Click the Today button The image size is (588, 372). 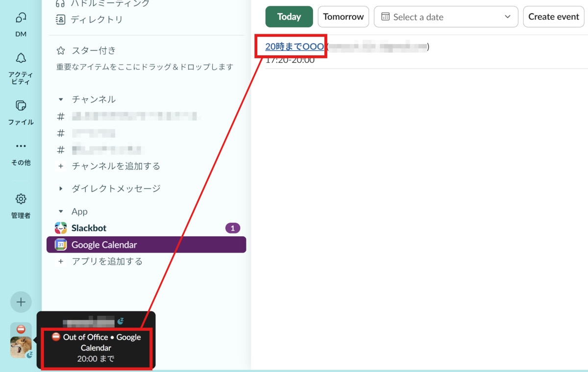pos(289,17)
